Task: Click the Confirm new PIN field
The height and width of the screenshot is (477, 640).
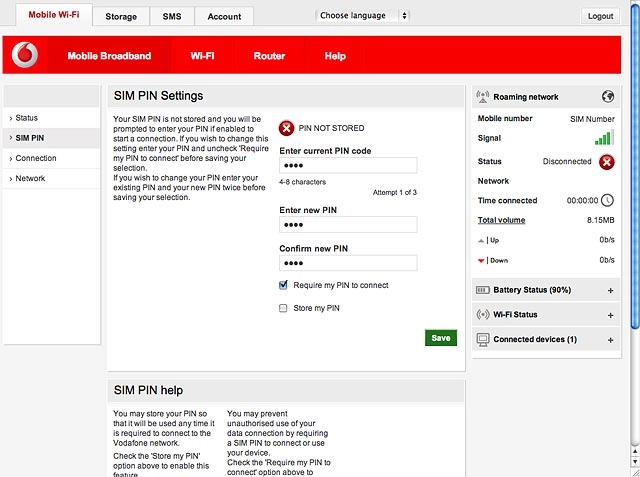Action: [348, 263]
